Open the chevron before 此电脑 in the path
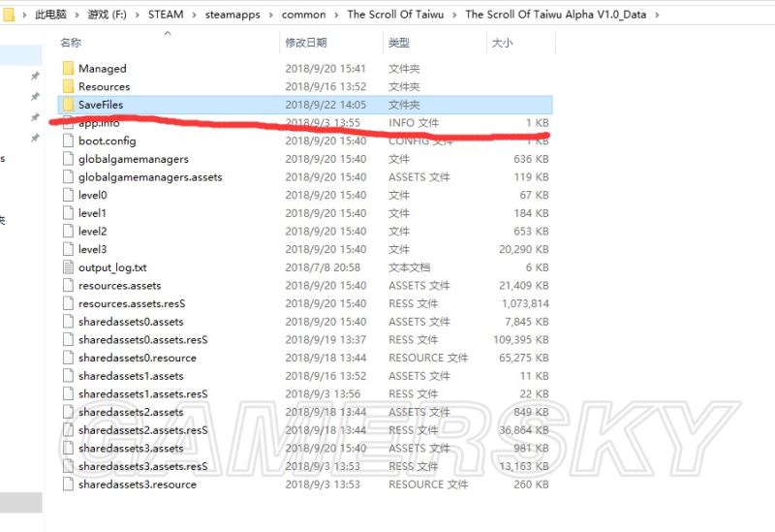This screenshot has width=775, height=532. 24,15
